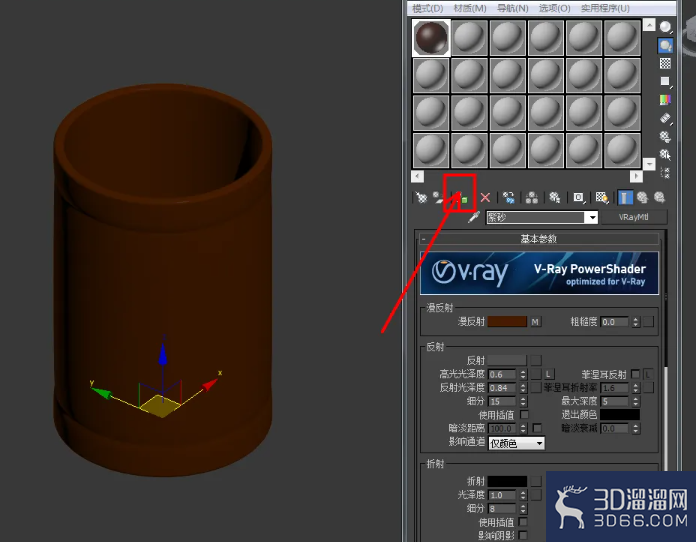696x542 pixels.
Task: Toggle the L lock beside 高光光泽度
Action: (x=549, y=374)
